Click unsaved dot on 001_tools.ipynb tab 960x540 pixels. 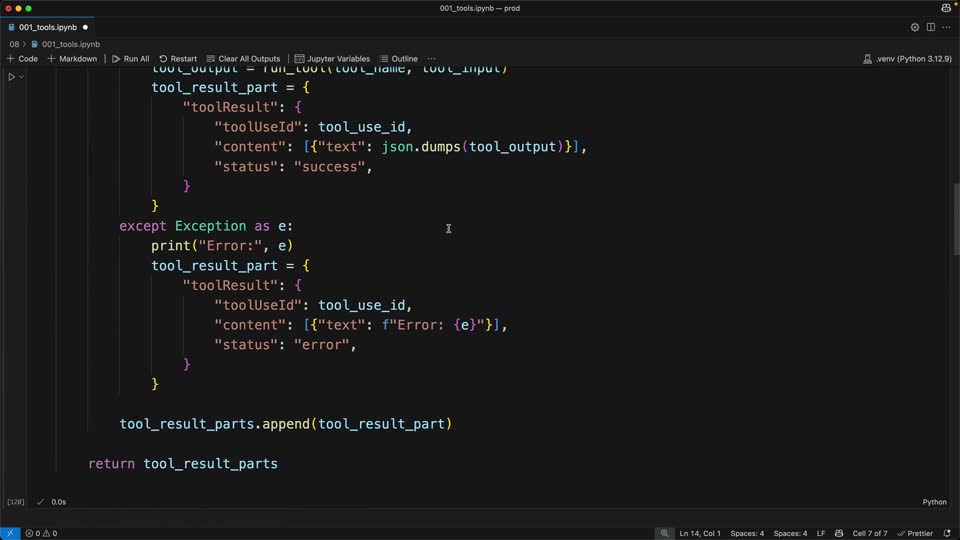[x=85, y=27]
